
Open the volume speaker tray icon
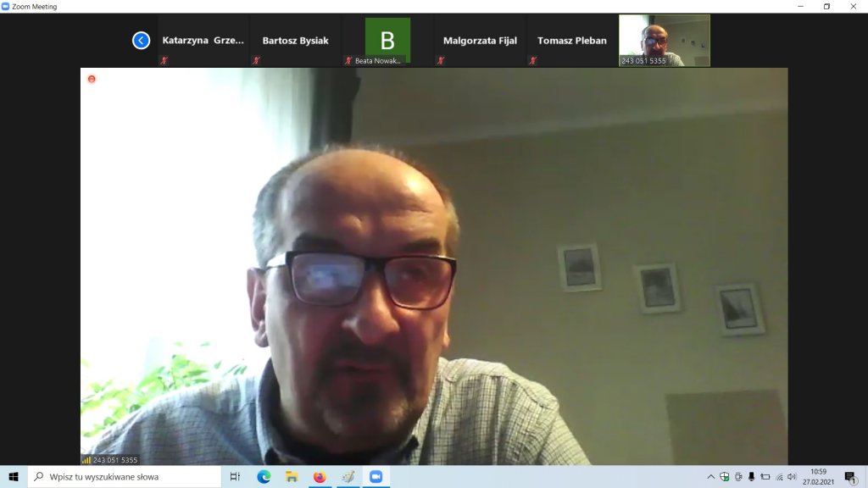pyautogui.click(x=793, y=476)
